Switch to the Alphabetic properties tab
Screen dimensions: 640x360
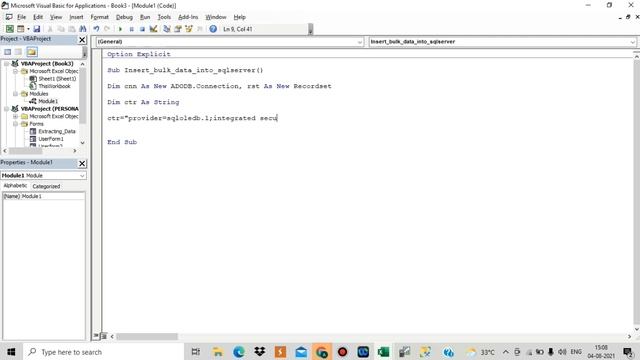tap(15, 186)
